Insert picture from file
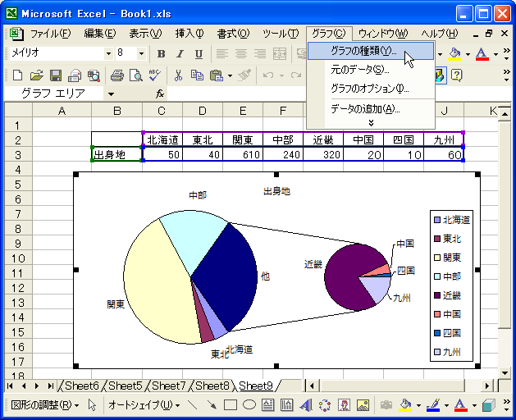Image resolution: width=516 pixels, height=420 pixels. point(363,405)
